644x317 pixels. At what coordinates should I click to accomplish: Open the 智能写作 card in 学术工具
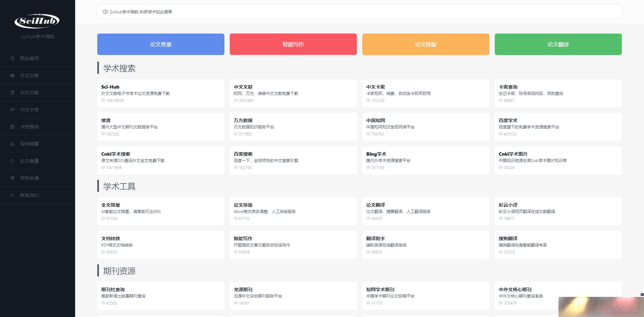293,245
